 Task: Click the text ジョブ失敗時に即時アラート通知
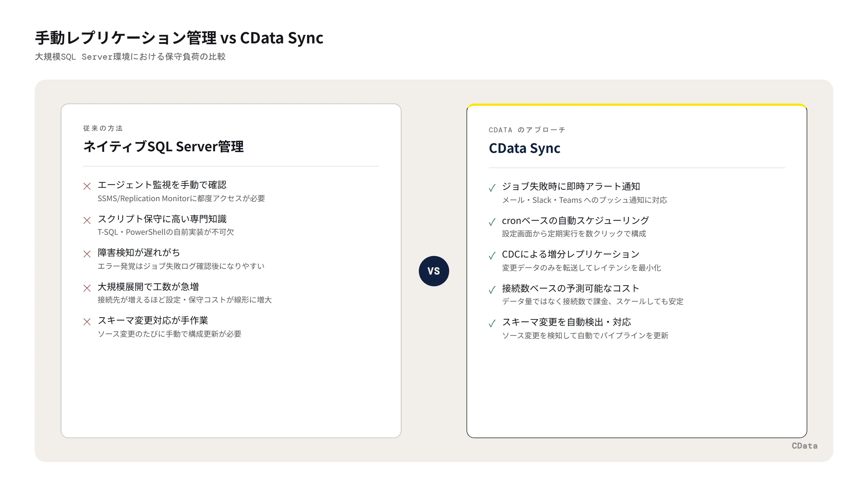click(x=571, y=186)
